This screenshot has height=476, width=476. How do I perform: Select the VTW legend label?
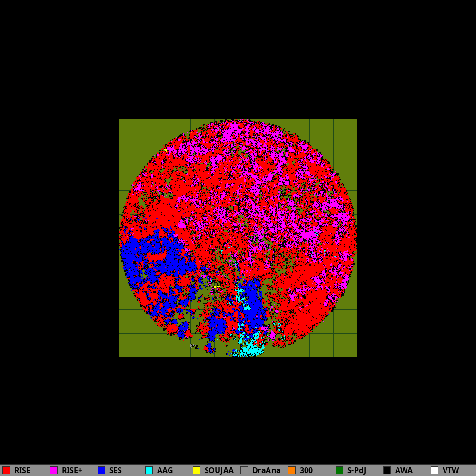tap(450, 471)
